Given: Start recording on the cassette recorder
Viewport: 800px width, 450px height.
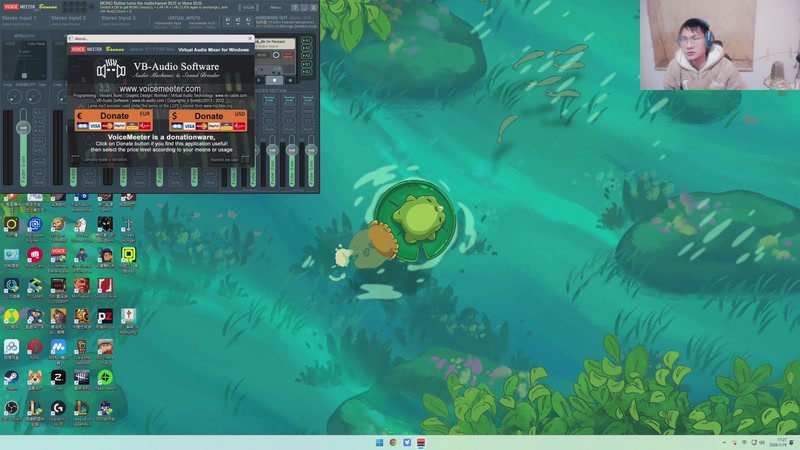Looking at the screenshot, I should coord(290,80).
